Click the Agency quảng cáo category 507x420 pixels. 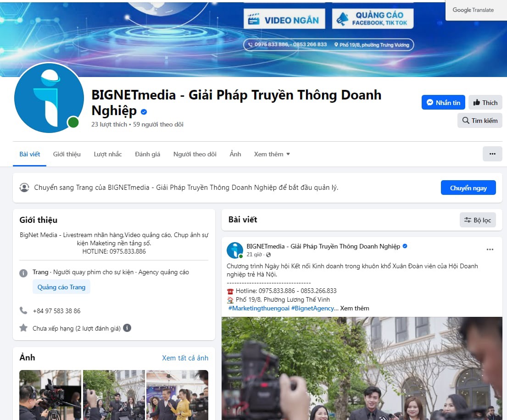pos(164,272)
